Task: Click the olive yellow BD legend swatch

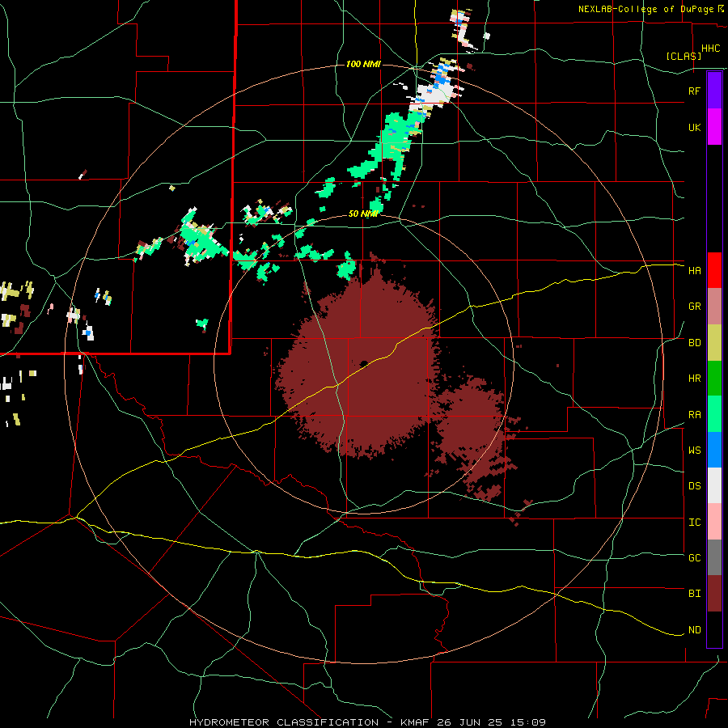Action: pos(714,343)
